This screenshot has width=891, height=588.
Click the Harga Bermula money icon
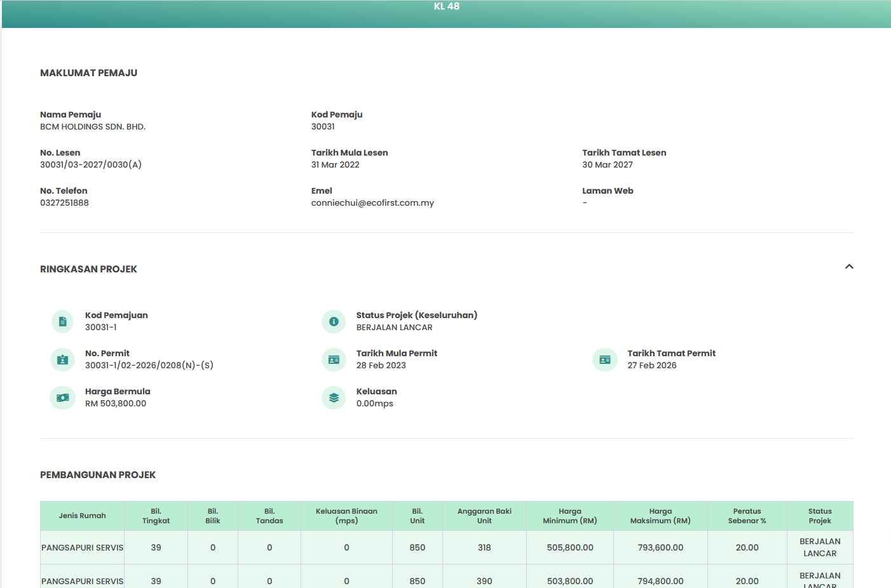(x=62, y=398)
